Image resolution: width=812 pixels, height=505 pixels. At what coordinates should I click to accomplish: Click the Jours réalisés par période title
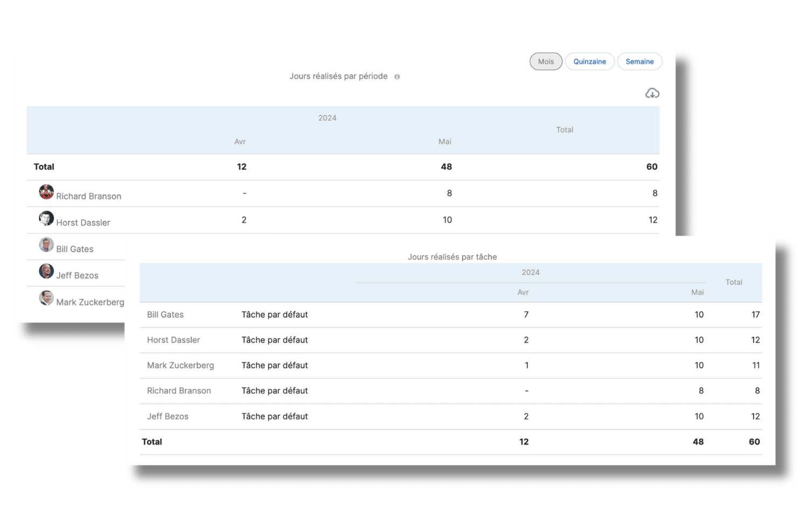[x=339, y=76]
